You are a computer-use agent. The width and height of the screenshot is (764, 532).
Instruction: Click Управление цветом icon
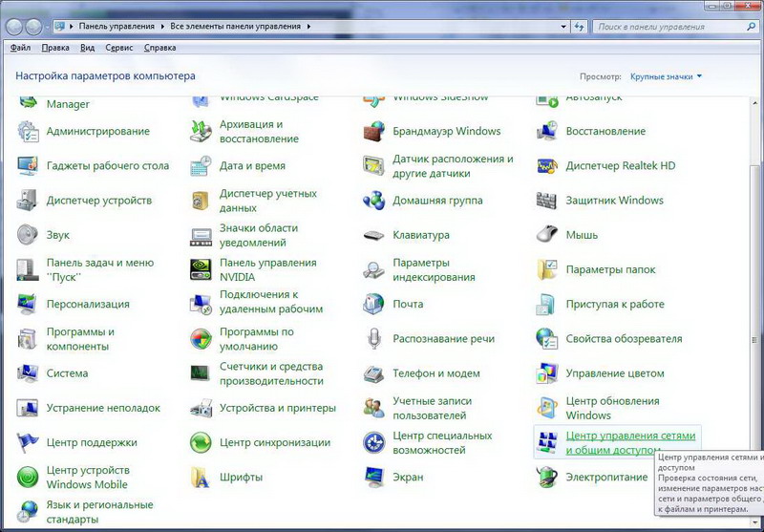(x=547, y=373)
